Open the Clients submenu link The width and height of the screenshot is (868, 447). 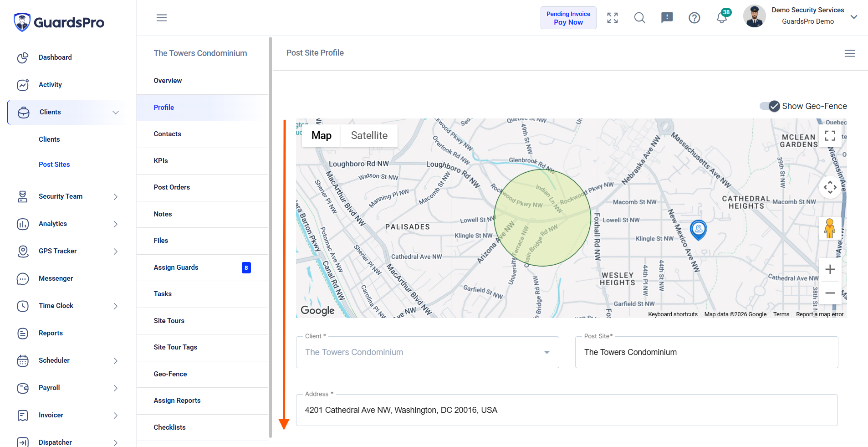49,139
